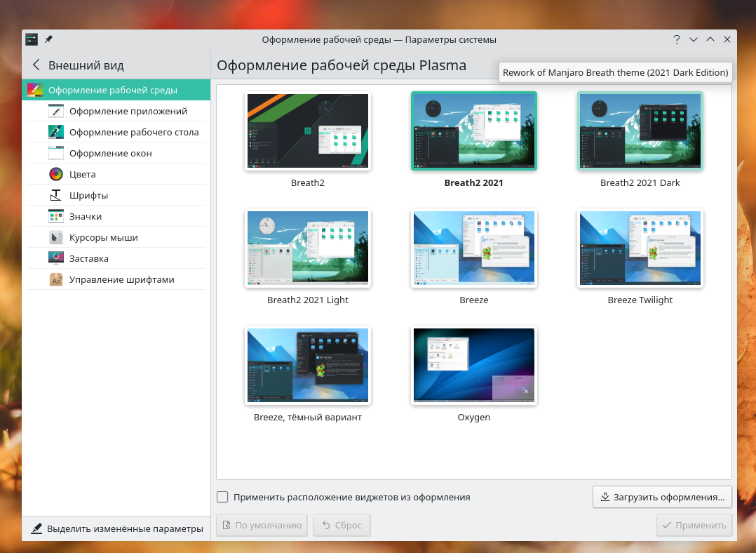Select the Breeze theme thumbnail

pyautogui.click(x=474, y=248)
